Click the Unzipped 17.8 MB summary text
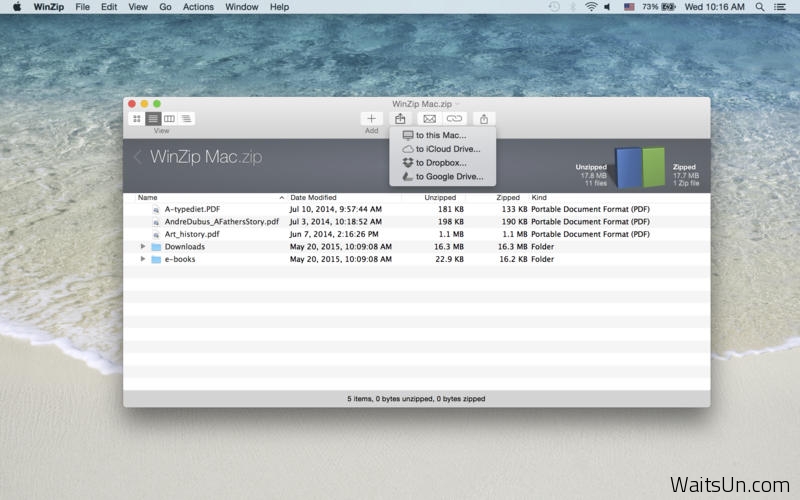This screenshot has height=500, width=800. (x=591, y=175)
